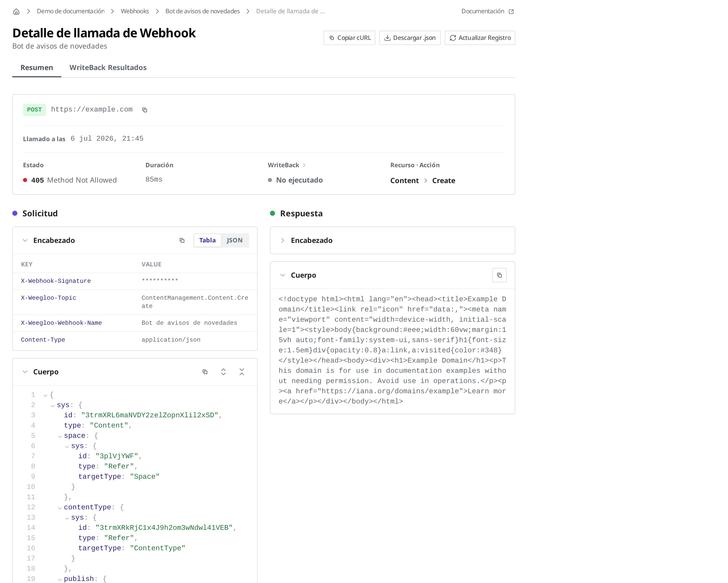Screen dimensions: 728x583
Task: Click the X-Webhook-Signature key
Action: (x=56, y=281)
